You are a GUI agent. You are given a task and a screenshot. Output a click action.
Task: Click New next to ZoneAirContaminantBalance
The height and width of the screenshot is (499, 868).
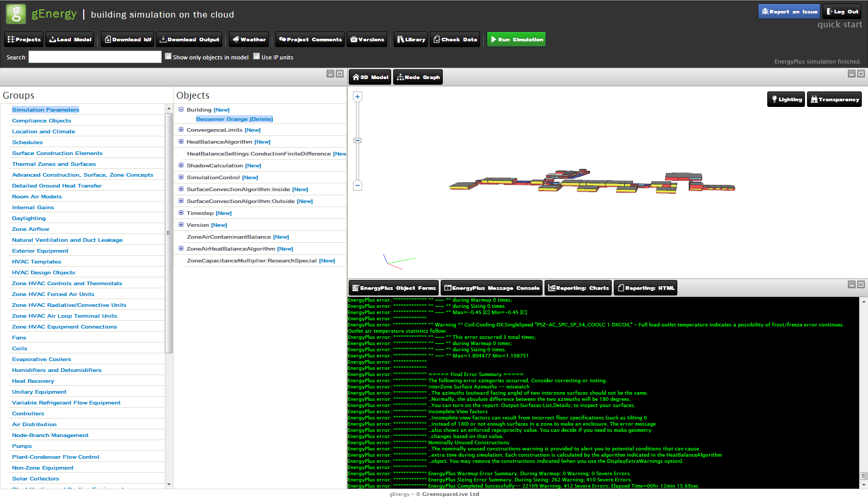pyautogui.click(x=281, y=237)
